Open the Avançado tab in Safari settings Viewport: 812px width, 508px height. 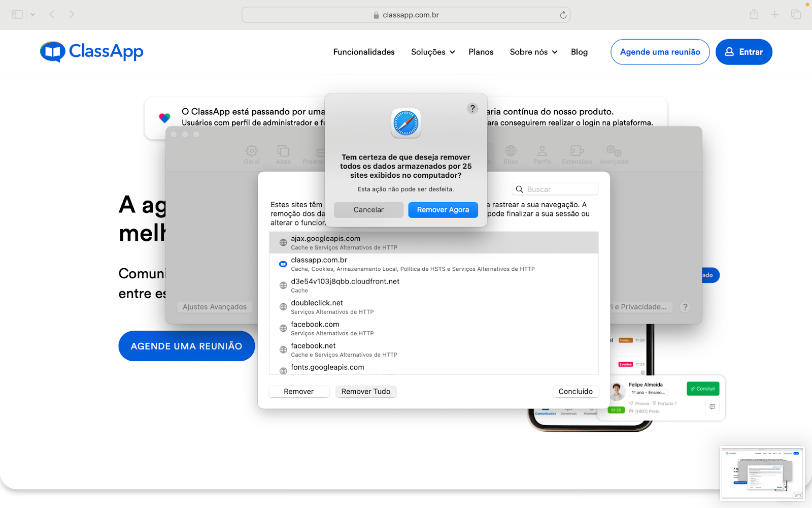[x=614, y=154]
